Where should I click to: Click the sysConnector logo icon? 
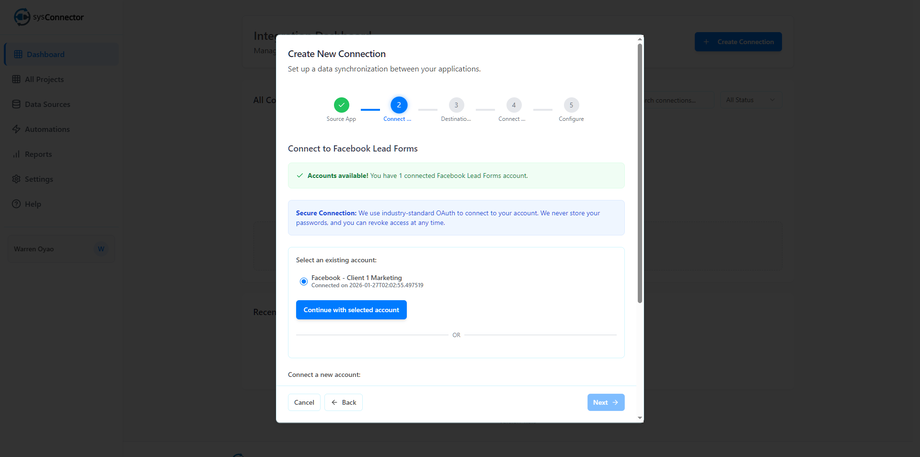pyautogui.click(x=22, y=17)
